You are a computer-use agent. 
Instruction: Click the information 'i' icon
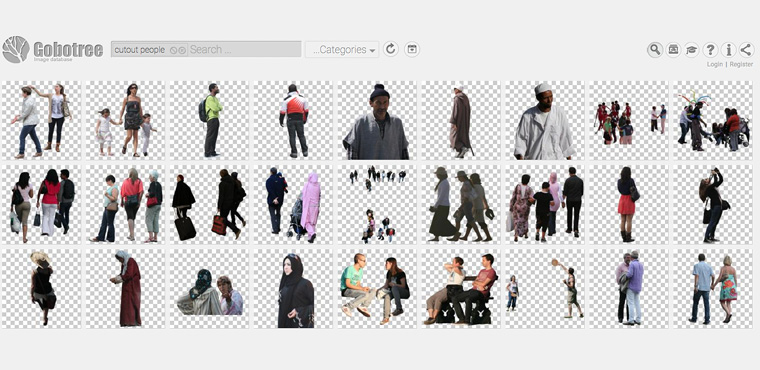[x=728, y=49]
